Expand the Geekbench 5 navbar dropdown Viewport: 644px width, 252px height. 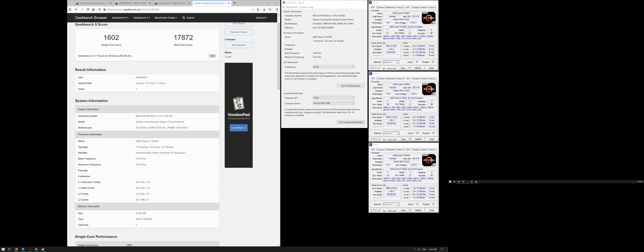click(120, 18)
